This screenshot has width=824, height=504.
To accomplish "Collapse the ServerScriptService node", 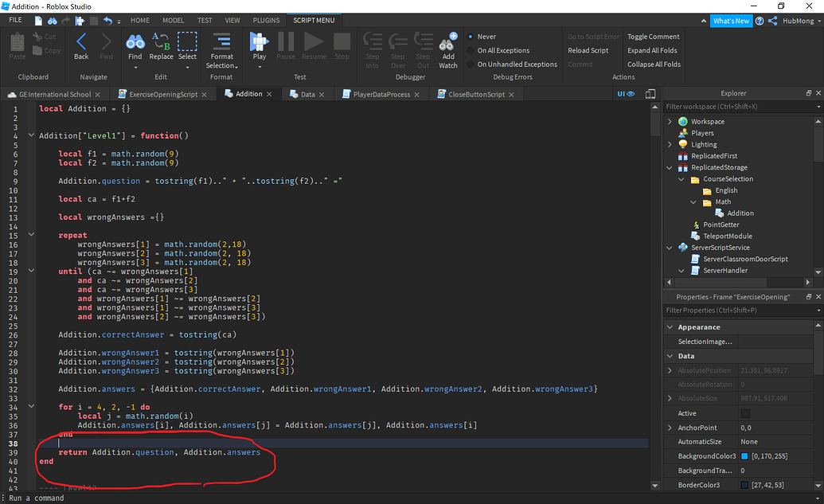I will click(670, 248).
